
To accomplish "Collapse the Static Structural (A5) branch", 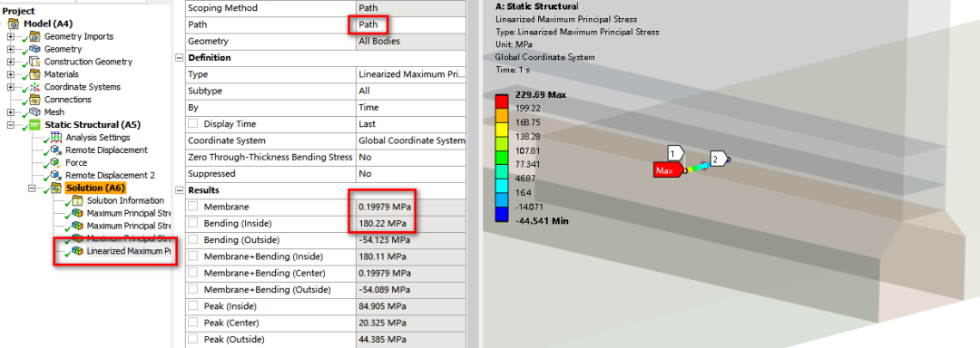I will point(11,125).
